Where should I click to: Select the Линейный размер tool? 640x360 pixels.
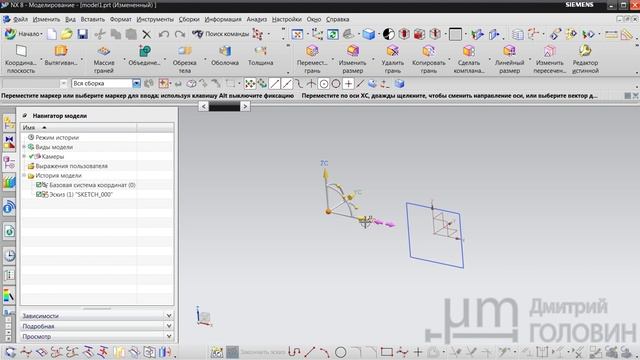(x=509, y=59)
